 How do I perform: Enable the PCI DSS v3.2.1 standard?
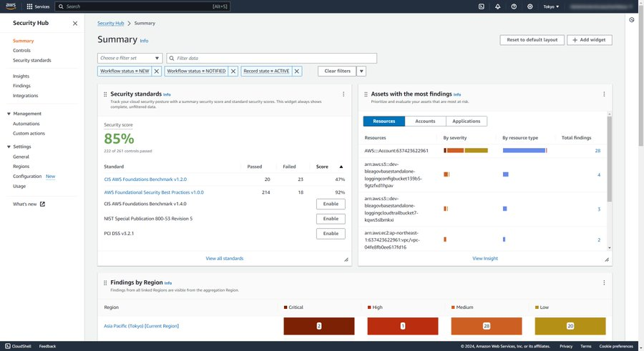pyautogui.click(x=331, y=234)
